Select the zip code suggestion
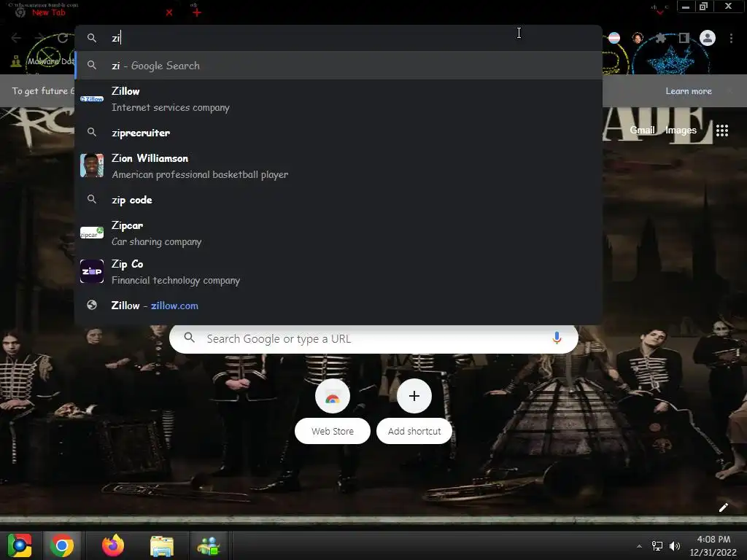 [x=338, y=200]
